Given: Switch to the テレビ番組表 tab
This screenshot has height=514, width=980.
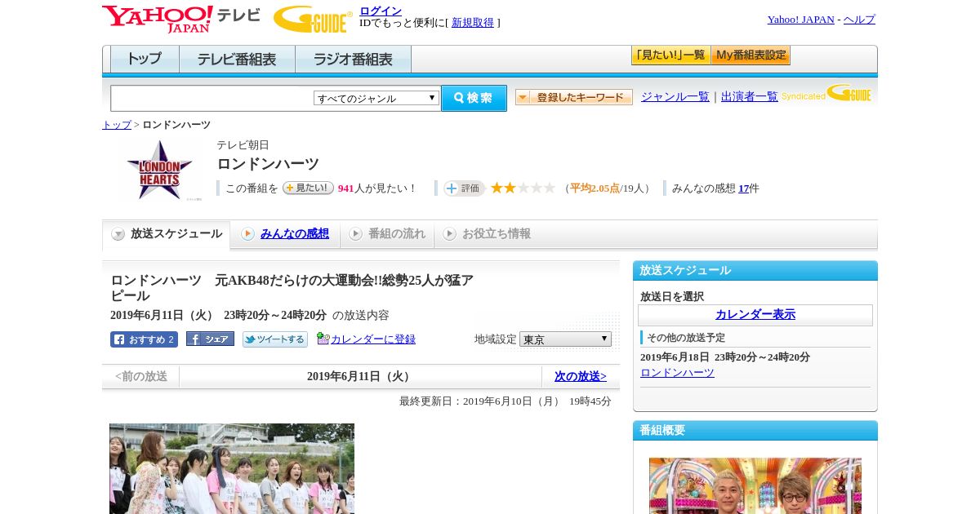Looking at the screenshot, I should (x=237, y=60).
